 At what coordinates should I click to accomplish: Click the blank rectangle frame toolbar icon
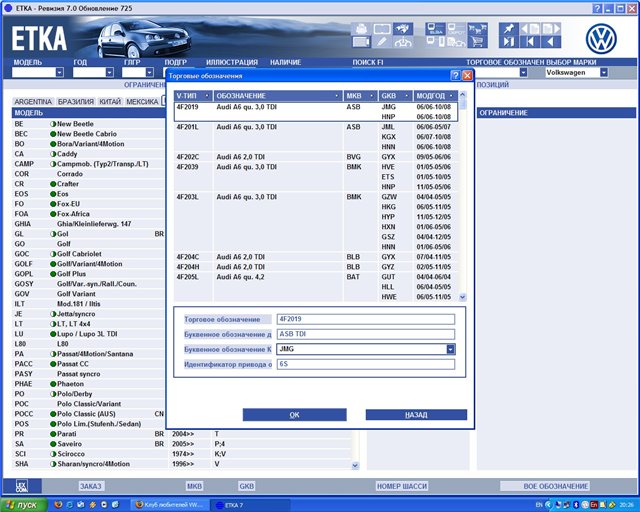click(x=382, y=29)
